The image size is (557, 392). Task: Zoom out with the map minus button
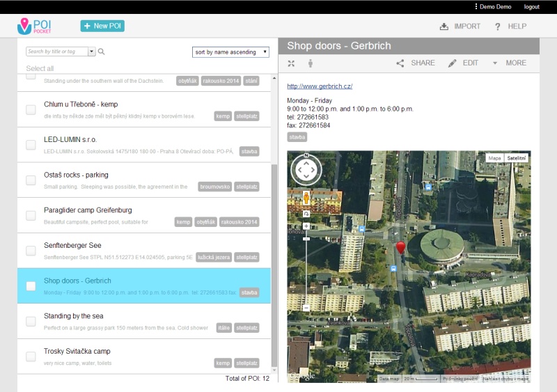[306, 308]
